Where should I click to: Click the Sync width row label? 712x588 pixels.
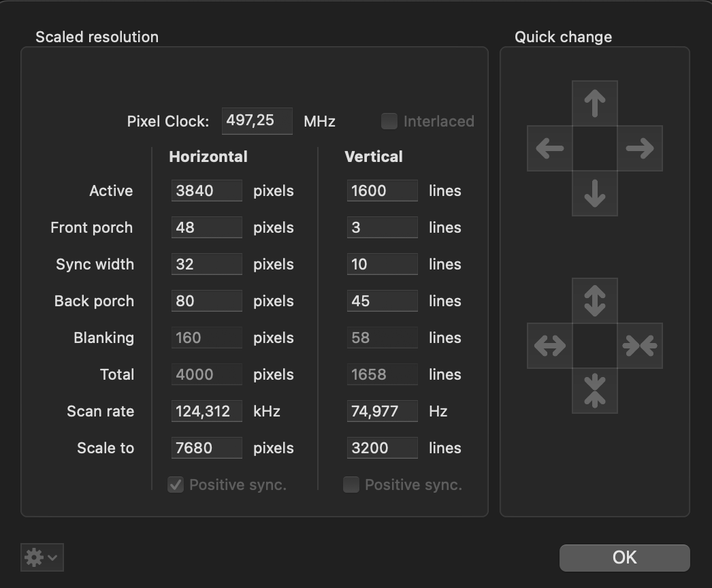pos(95,264)
